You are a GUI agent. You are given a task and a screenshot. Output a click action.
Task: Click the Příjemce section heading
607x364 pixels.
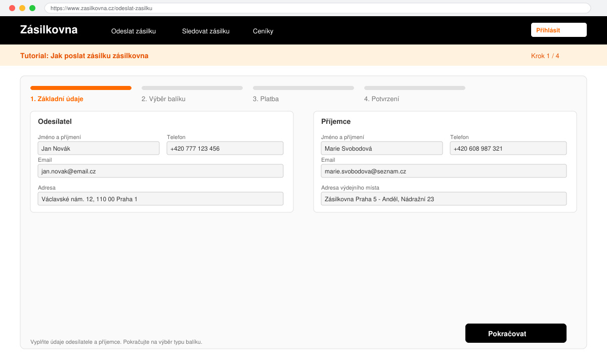tap(336, 121)
